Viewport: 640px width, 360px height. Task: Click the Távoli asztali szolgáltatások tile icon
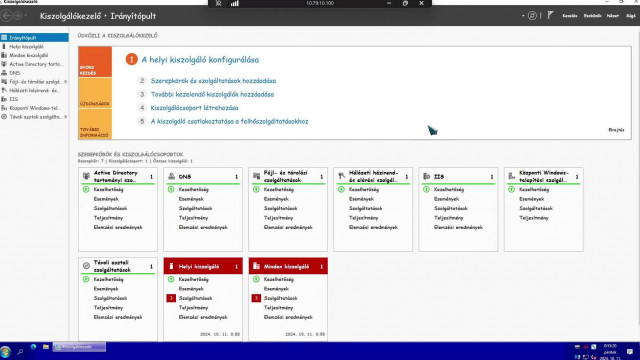click(x=86, y=266)
